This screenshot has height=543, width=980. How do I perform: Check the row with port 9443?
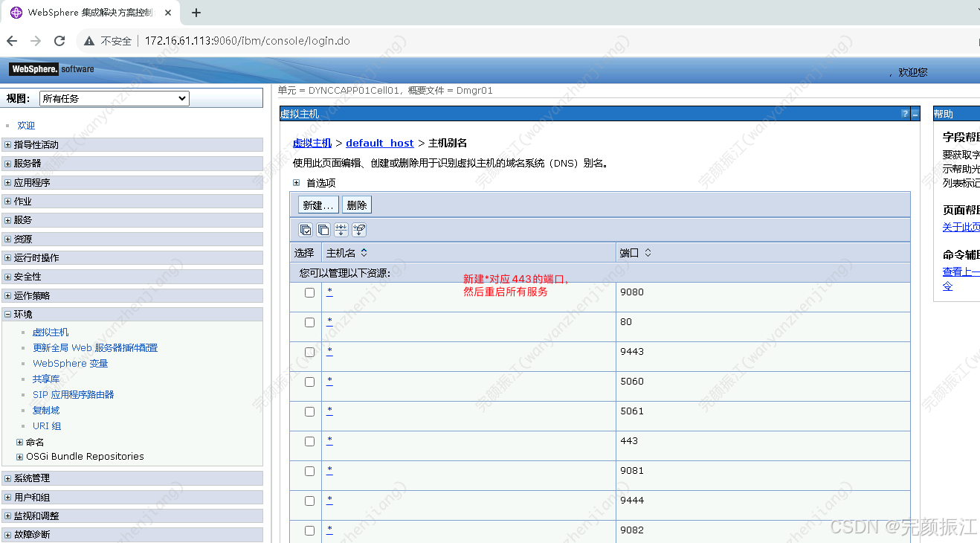[x=309, y=352]
